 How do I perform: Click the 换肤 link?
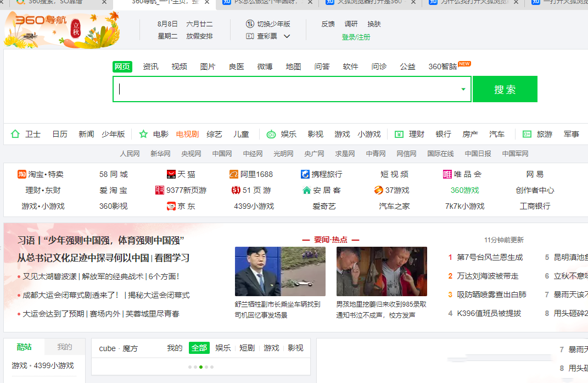point(374,24)
